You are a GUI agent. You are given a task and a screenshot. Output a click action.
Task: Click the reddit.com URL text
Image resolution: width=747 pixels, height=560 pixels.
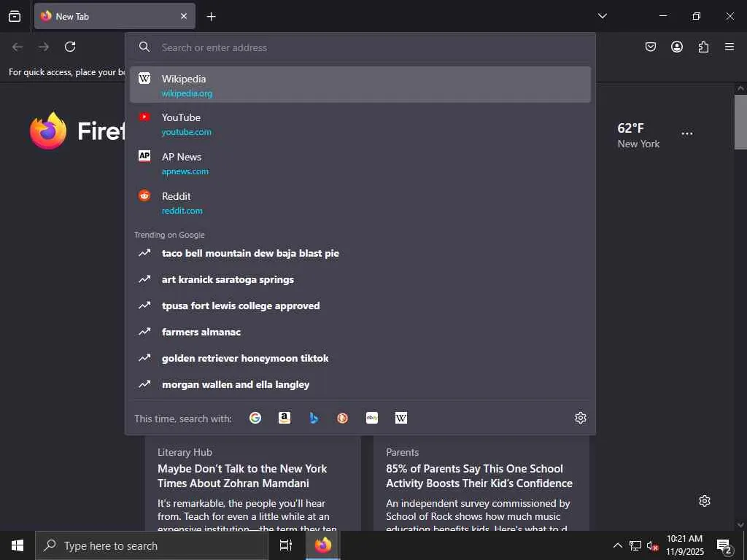tap(182, 211)
